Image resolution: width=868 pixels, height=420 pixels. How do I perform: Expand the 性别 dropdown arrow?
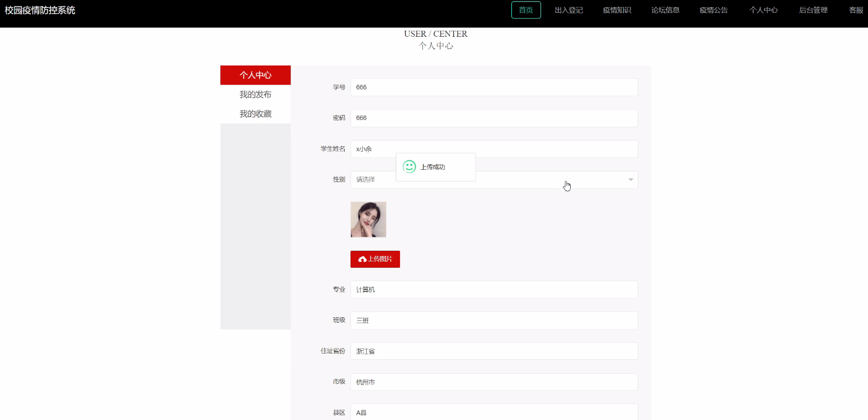tap(630, 179)
